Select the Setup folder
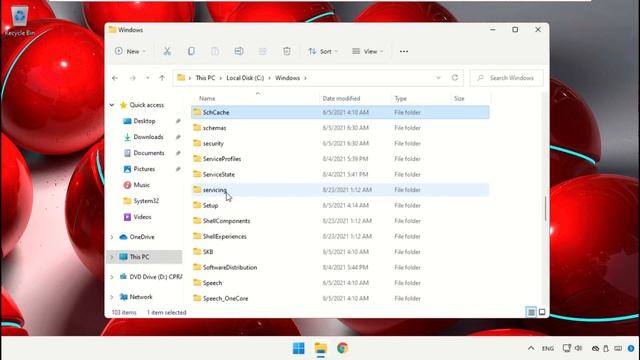This screenshot has width=640, height=360. pos(340,205)
